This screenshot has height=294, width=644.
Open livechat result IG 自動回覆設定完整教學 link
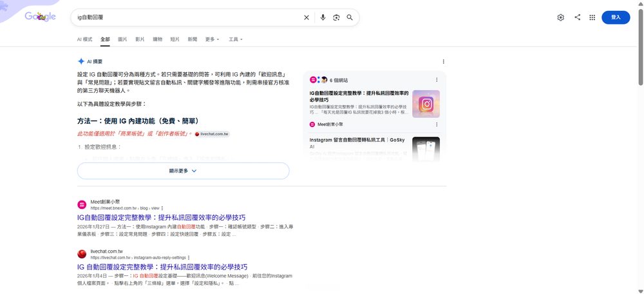[x=162, y=267]
